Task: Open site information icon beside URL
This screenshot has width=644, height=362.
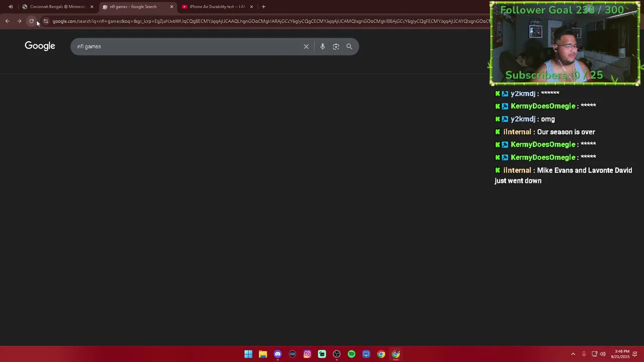Action: click(46, 21)
